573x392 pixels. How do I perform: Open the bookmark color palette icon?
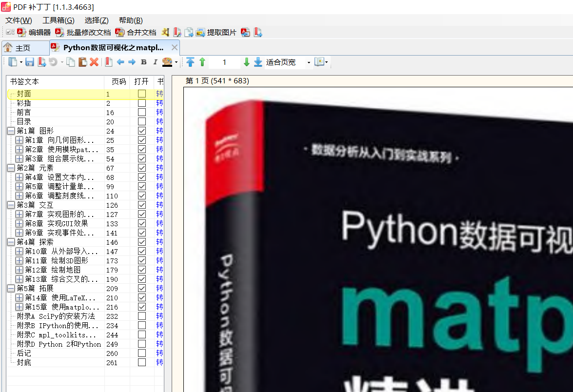(x=167, y=62)
